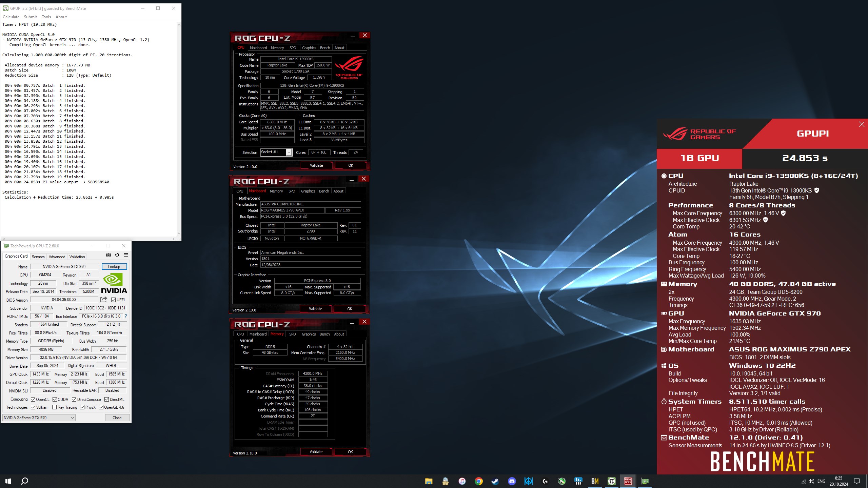Toggle the CUDA checkbox
This screenshot has height=488, width=868.
[55, 399]
